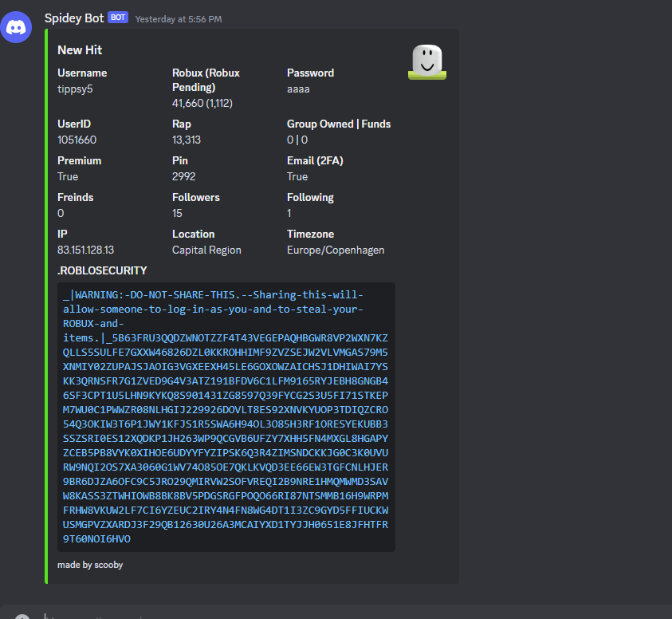Viewport: 672px width, 619px height.
Task: Click the message input field at bottom
Action: click(x=319, y=614)
